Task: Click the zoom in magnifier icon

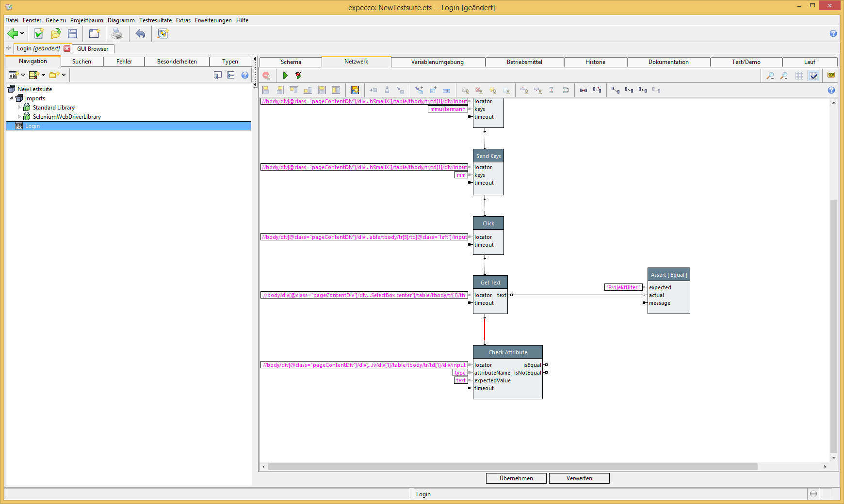Action: click(x=784, y=76)
